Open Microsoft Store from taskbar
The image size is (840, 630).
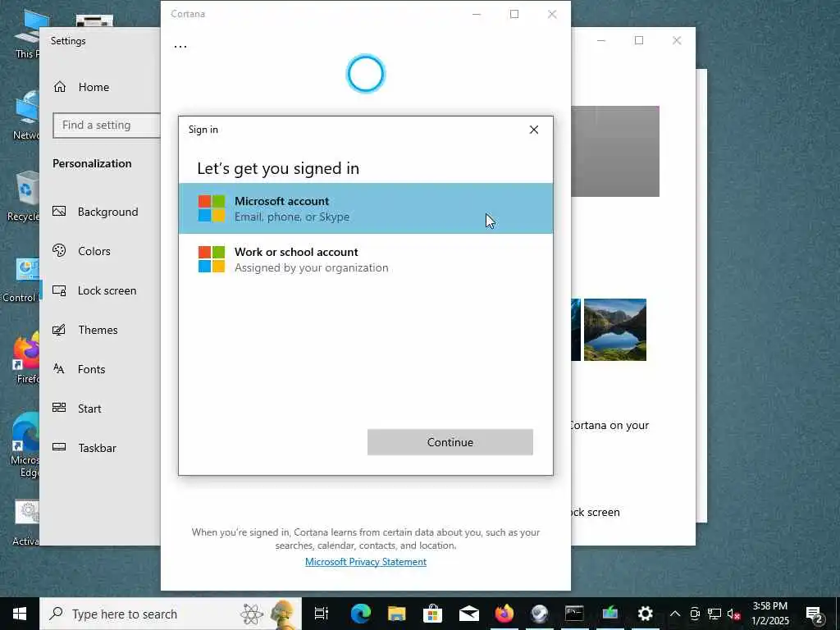coord(432,614)
